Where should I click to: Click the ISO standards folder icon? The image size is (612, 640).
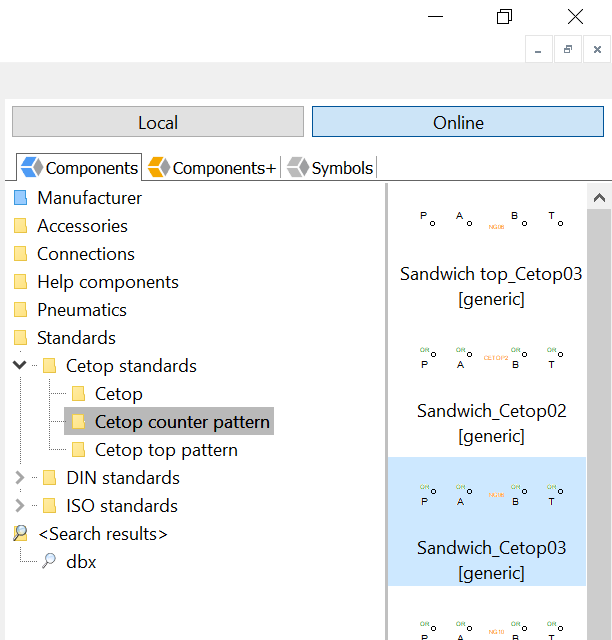click(49, 506)
